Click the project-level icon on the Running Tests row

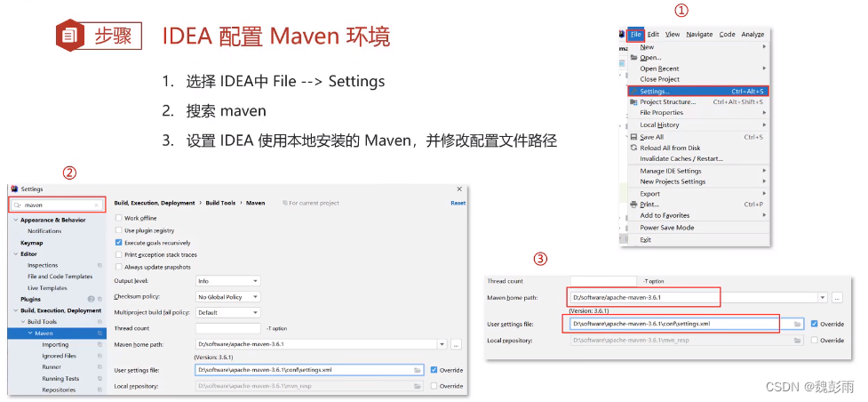tap(100, 379)
